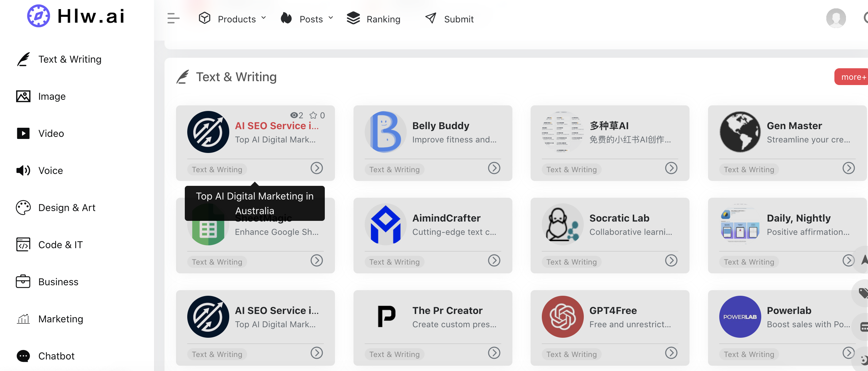The width and height of the screenshot is (868, 371).
Task: Toggle the sidebar hamburger menu
Action: 173,18
